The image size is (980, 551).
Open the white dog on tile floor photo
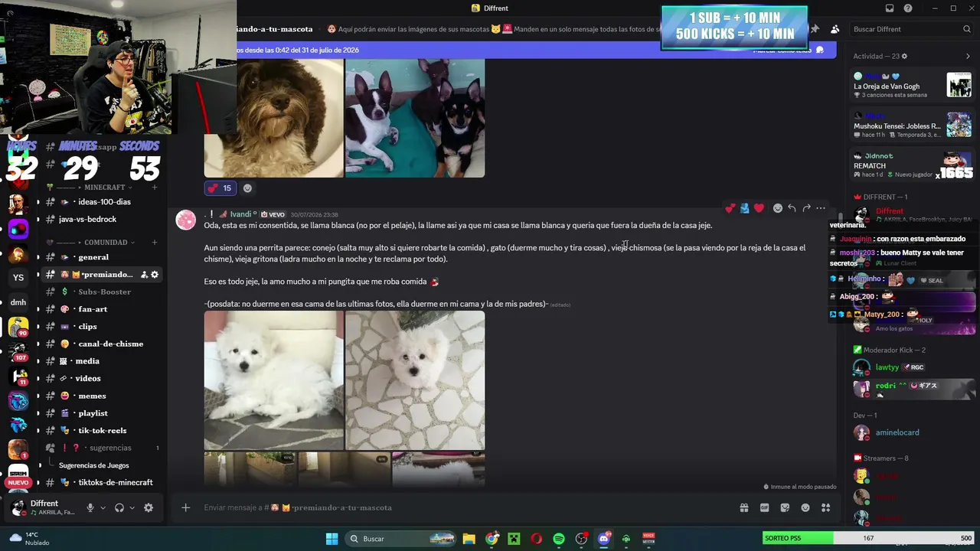click(x=415, y=380)
